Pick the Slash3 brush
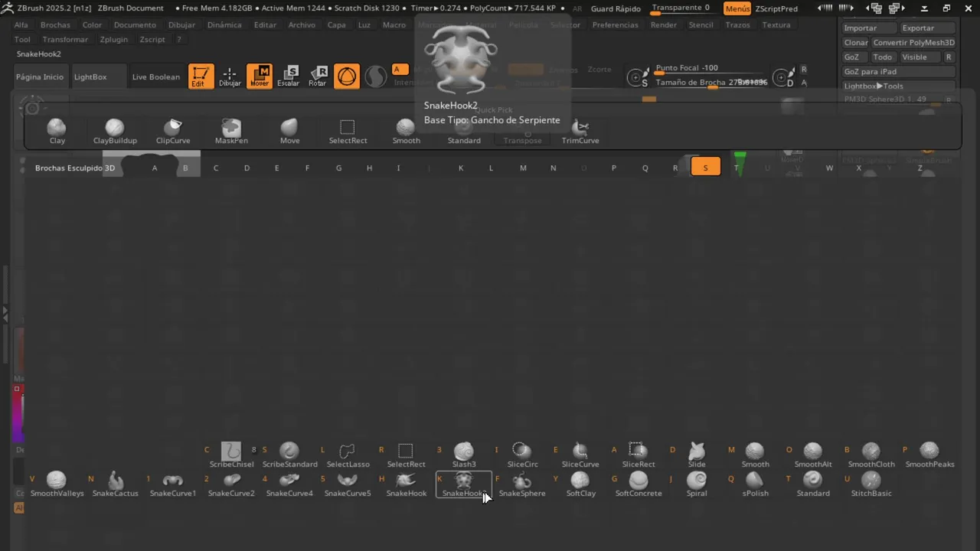The height and width of the screenshot is (551, 980). (464, 455)
